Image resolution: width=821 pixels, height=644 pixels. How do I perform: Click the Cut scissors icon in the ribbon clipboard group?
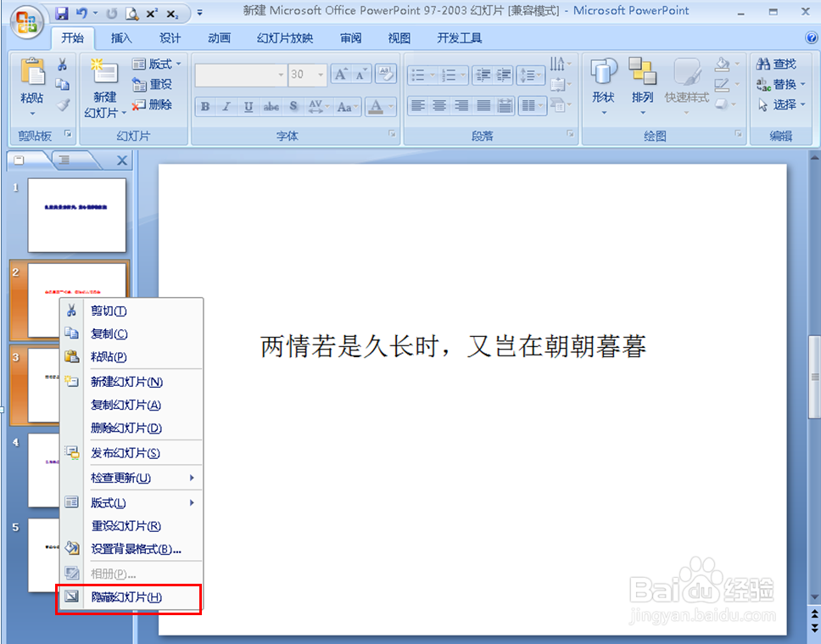62,64
